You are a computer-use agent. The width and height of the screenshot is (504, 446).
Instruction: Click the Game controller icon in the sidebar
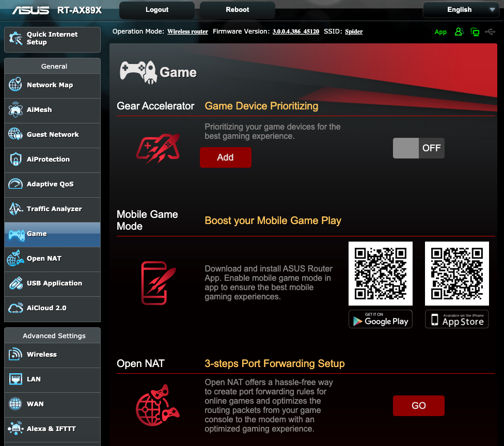pyautogui.click(x=17, y=234)
